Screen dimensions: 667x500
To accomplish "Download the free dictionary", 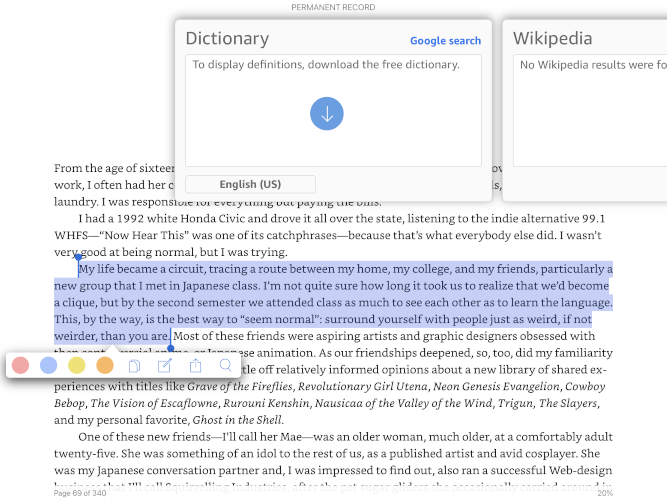I will (327, 114).
